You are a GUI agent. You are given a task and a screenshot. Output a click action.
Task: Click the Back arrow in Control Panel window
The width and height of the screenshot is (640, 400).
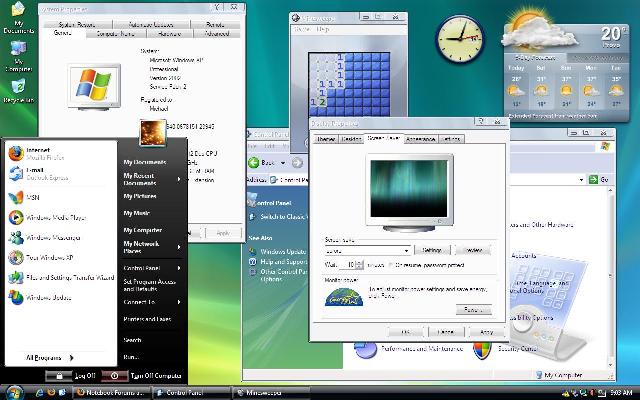253,162
